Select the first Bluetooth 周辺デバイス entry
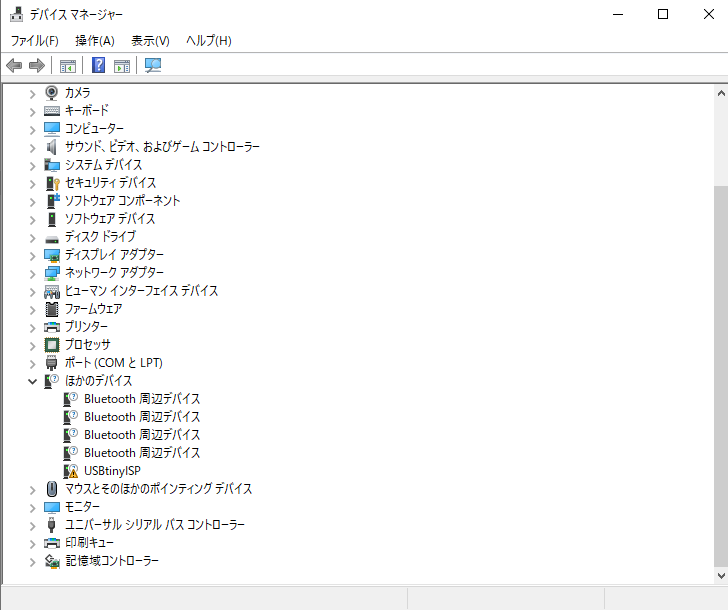The image size is (728, 610). [142, 399]
